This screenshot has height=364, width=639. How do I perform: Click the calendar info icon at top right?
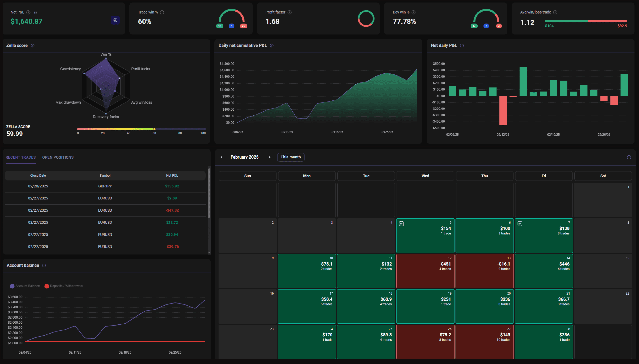tap(629, 157)
